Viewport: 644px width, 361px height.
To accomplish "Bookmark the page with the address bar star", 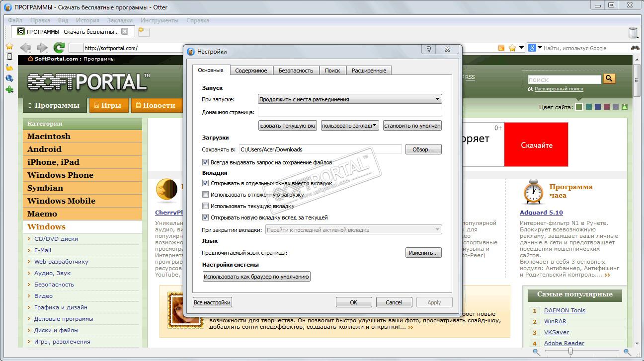I will pos(512,48).
